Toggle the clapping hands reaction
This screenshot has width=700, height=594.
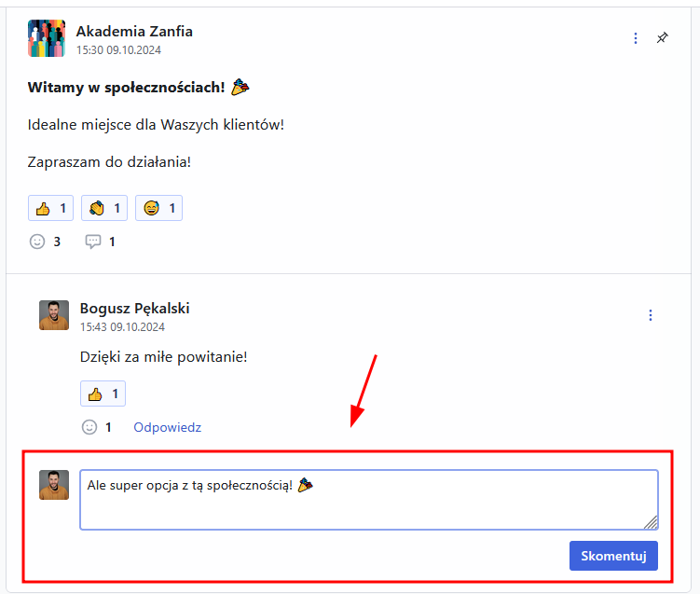(104, 208)
